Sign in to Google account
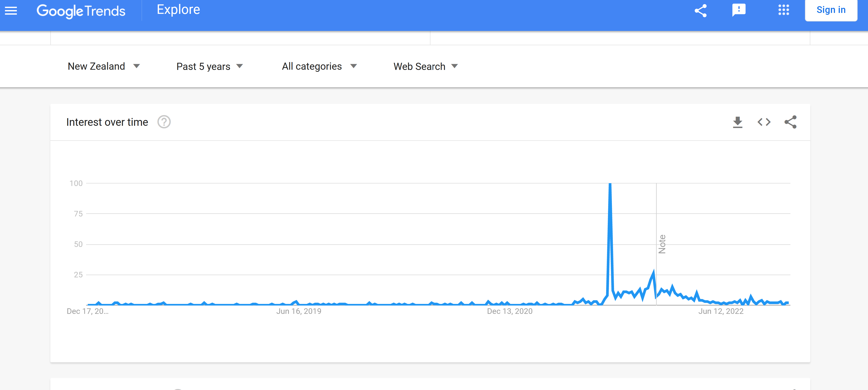The height and width of the screenshot is (390, 868). (x=831, y=10)
